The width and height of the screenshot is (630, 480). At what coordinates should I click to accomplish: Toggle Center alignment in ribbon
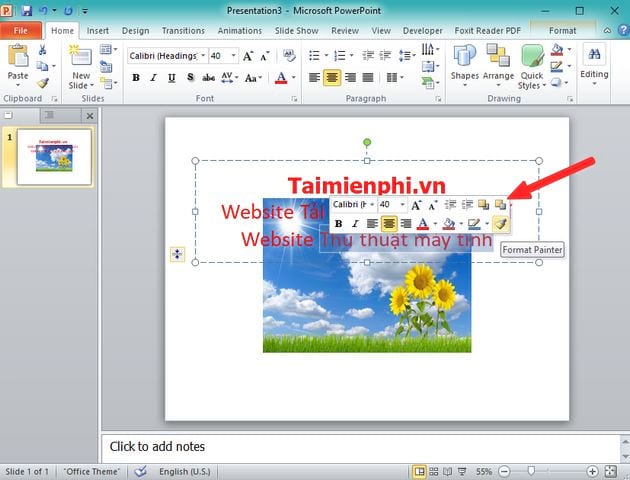coord(332,77)
